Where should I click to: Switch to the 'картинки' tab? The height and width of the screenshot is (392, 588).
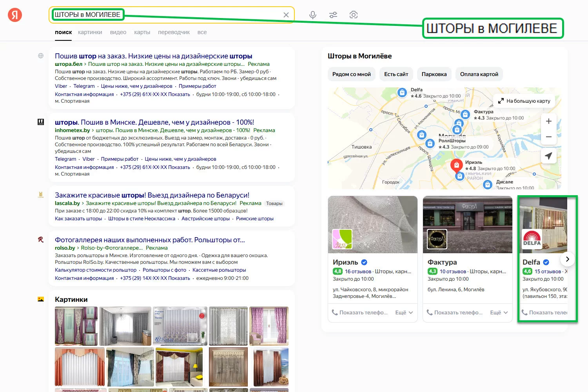(90, 32)
